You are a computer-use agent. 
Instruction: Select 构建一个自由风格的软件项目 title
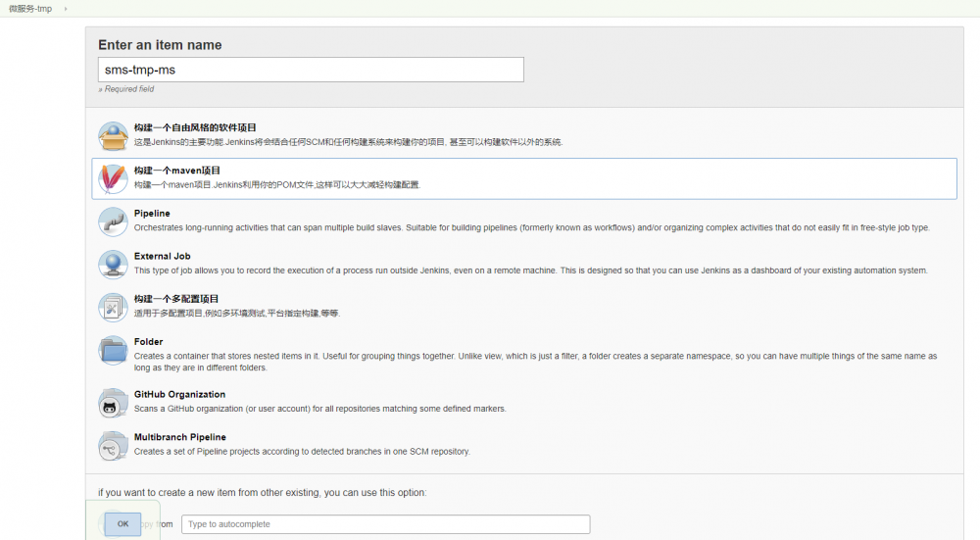coord(195,127)
